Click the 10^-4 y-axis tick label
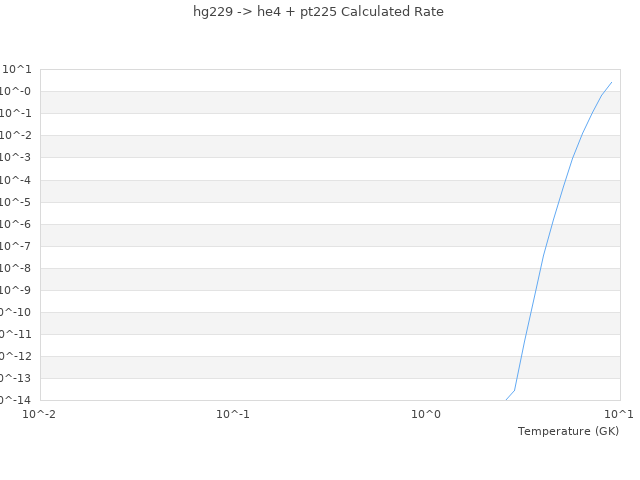The image size is (640, 480). click(x=16, y=180)
